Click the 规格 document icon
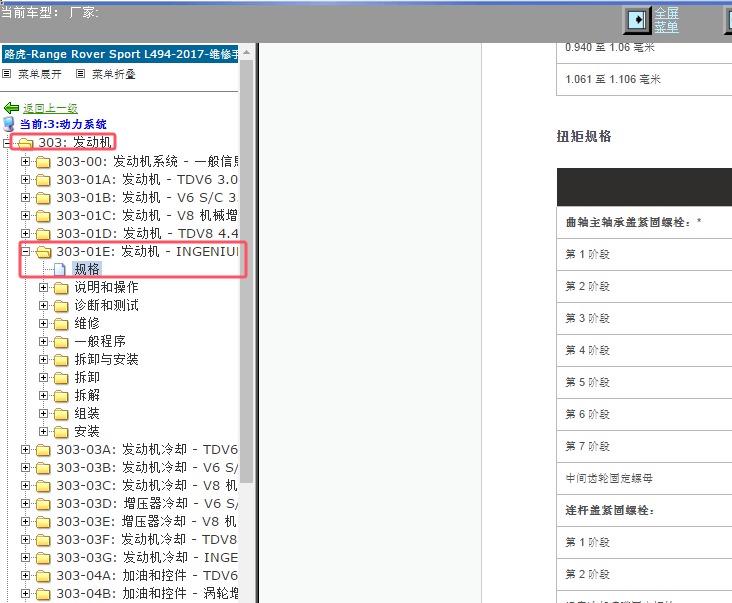Screen dimensions: 732x603 click(60, 270)
